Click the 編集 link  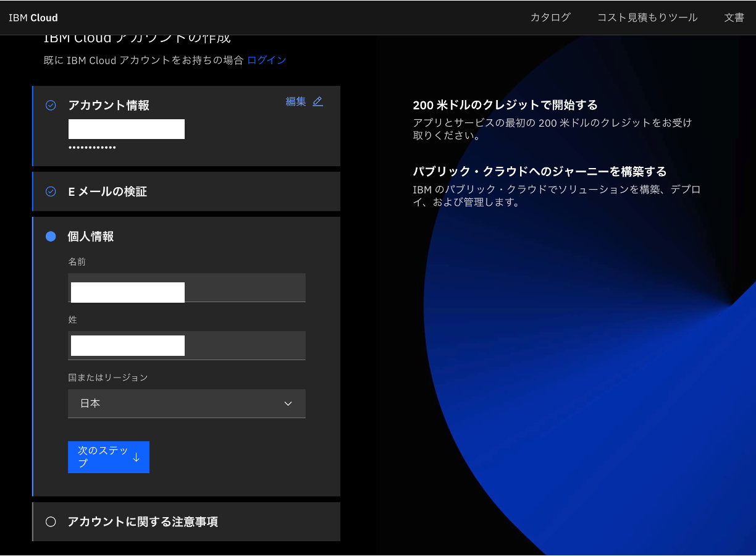click(296, 101)
